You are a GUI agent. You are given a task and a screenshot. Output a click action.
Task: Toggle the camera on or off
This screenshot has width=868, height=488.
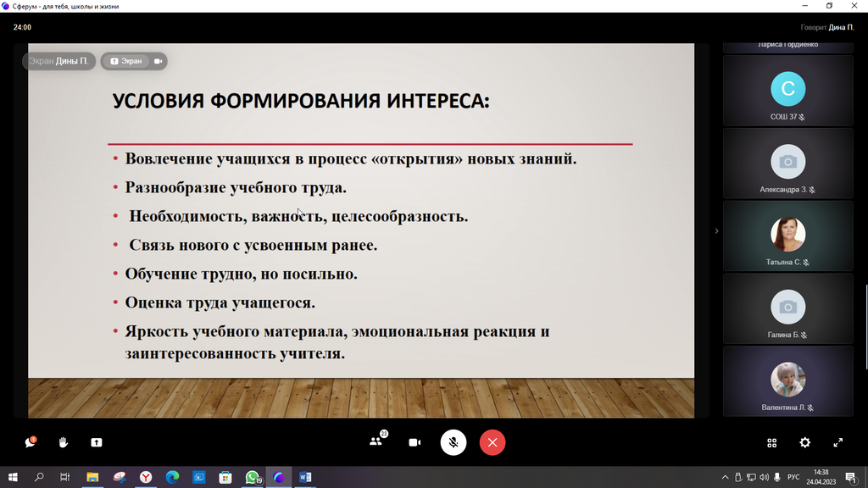pyautogui.click(x=415, y=442)
